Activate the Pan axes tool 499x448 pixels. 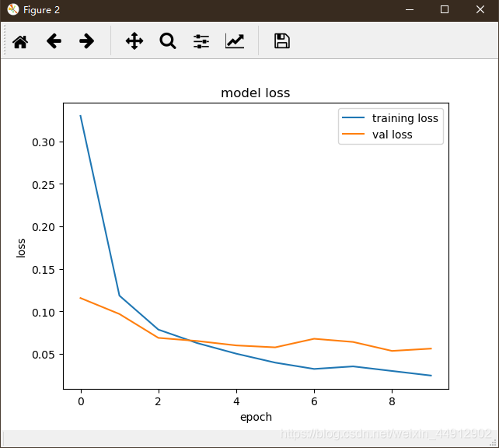[134, 41]
